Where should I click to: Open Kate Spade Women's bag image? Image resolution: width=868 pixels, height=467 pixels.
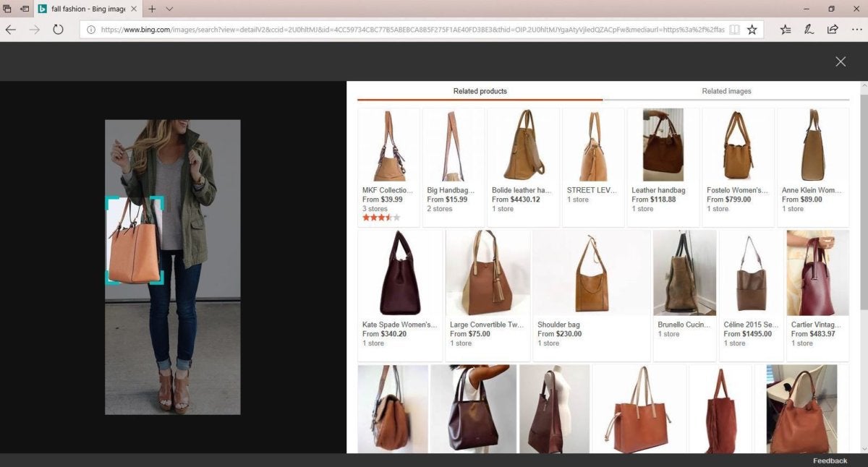pos(400,273)
